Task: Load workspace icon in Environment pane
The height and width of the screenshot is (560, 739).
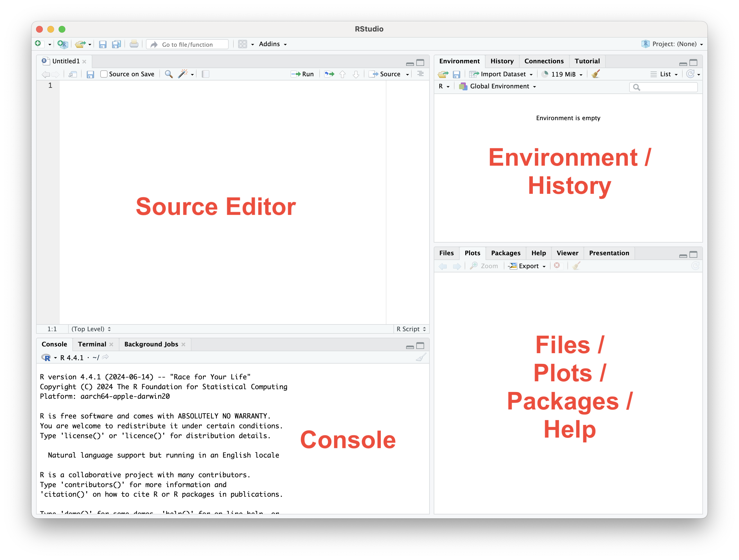Action: 443,74
